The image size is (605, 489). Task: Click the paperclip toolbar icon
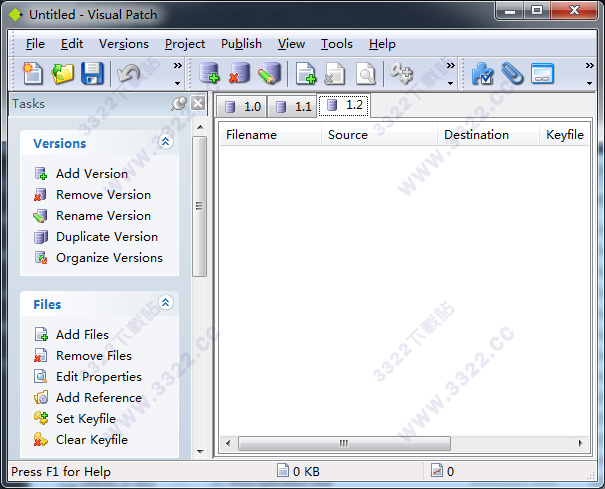[x=512, y=73]
